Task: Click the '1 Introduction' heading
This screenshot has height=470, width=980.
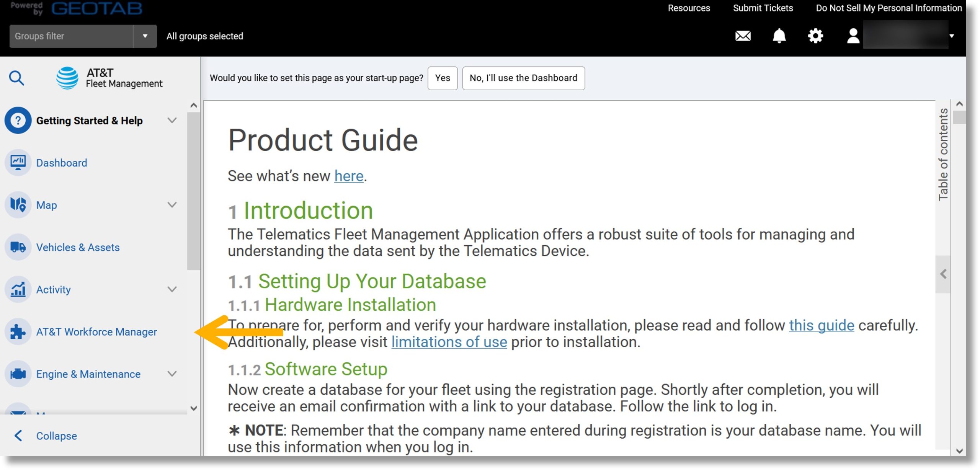Action: [x=301, y=211]
